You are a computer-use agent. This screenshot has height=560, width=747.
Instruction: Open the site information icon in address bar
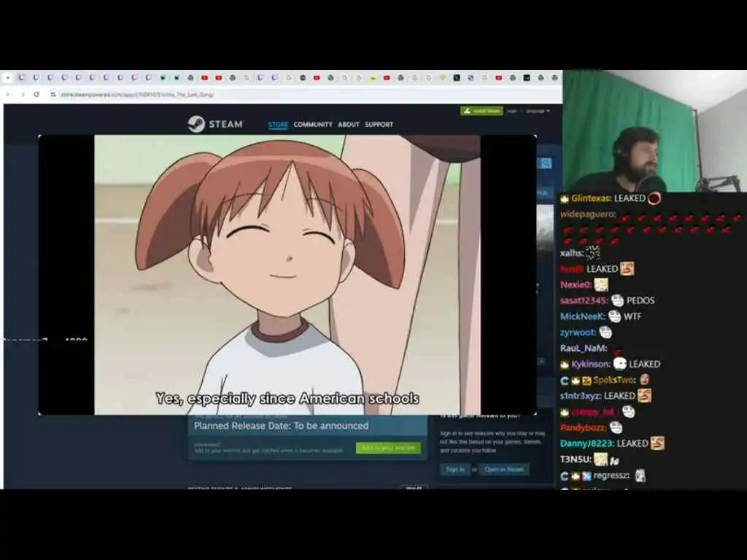pos(53,95)
